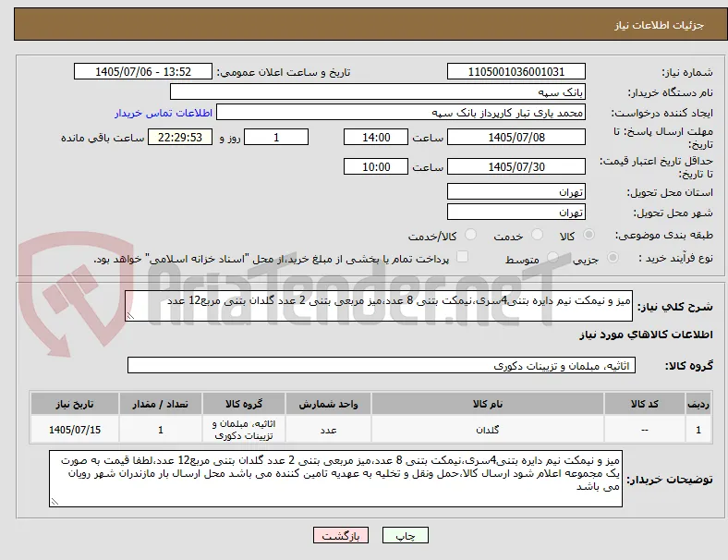Click the کد کالا column header
This screenshot has height=560, width=728.
pos(645,404)
